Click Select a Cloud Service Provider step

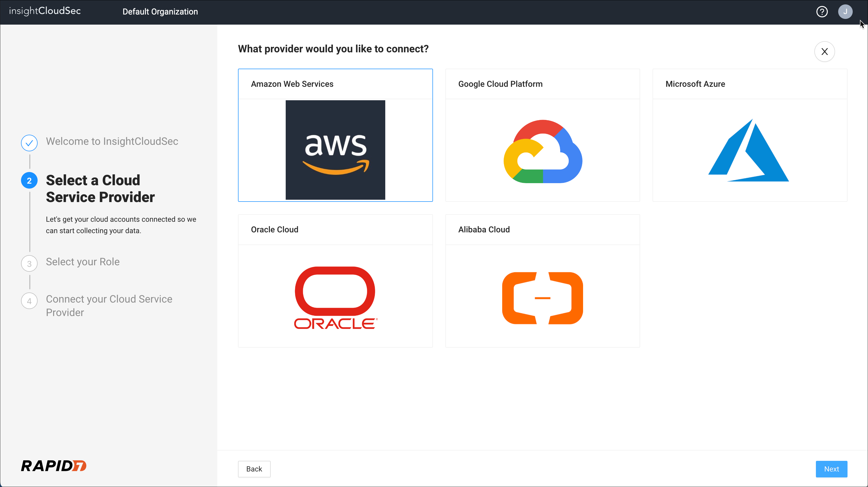coord(100,189)
